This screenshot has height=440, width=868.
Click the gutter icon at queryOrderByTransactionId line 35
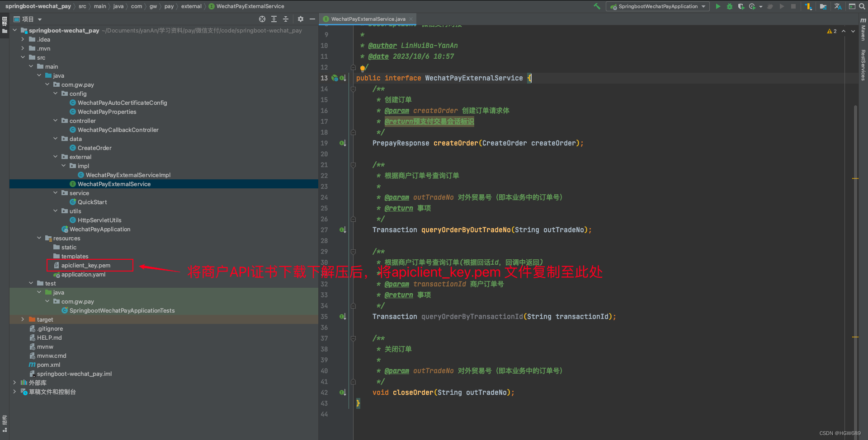click(x=343, y=317)
